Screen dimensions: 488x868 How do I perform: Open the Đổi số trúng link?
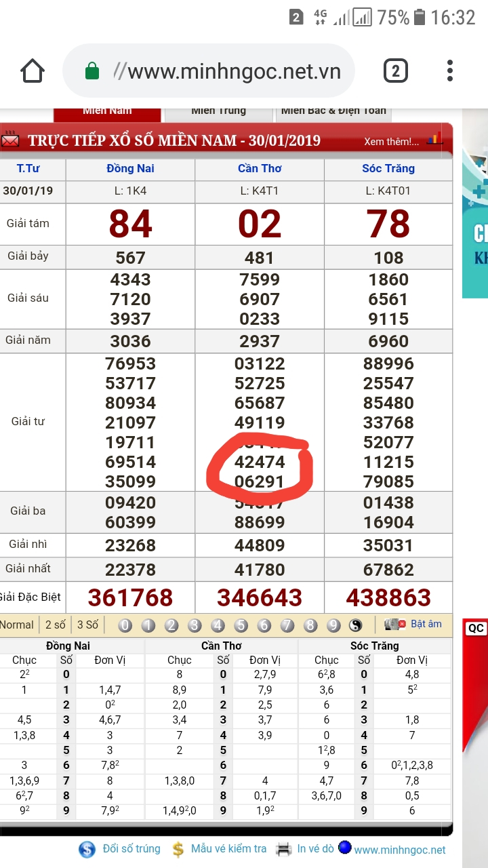[x=131, y=849]
